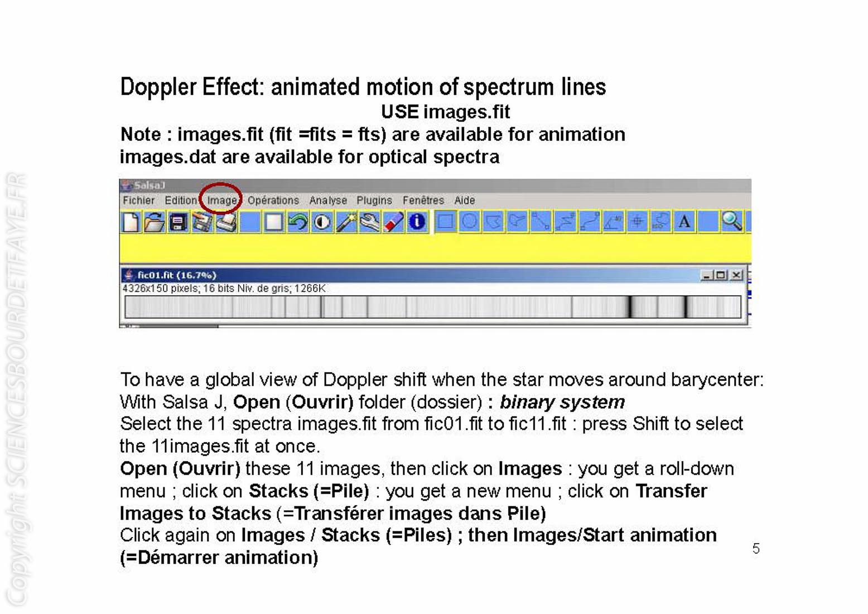Click the New file icon in SalsaJ toolbar
The height and width of the screenshot is (614, 868).
[x=131, y=222]
